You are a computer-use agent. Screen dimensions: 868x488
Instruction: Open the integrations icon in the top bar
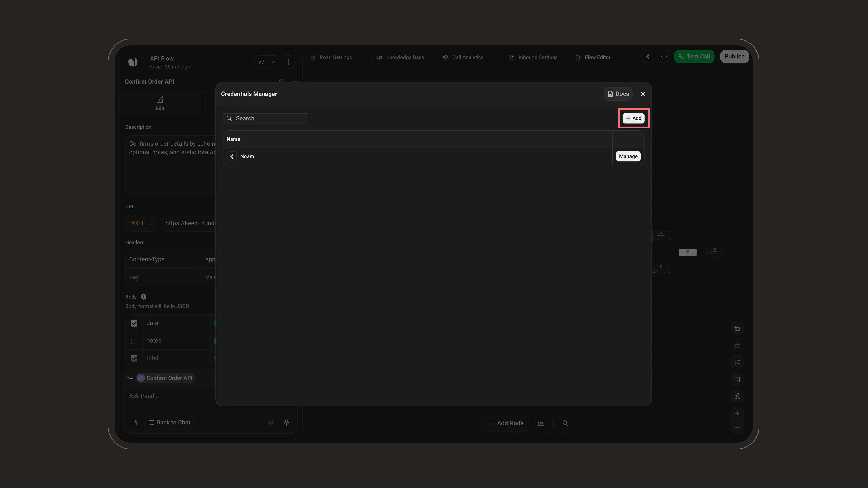coord(647,57)
